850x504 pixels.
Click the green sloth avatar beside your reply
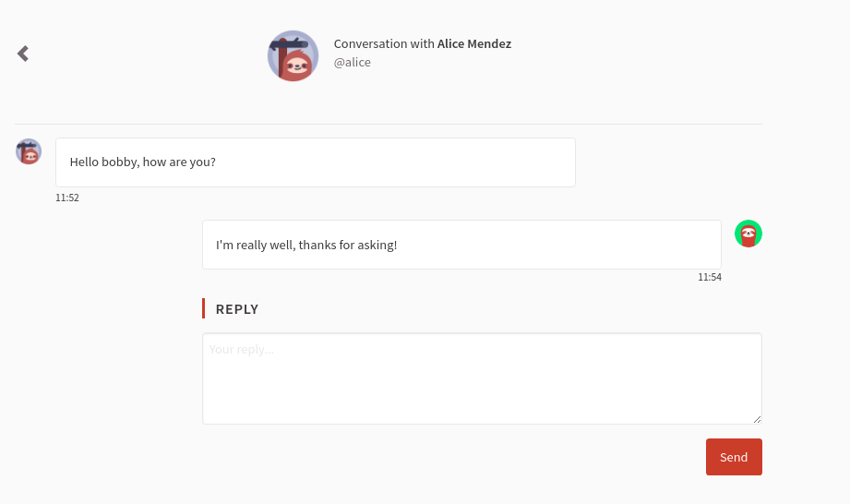pos(748,234)
